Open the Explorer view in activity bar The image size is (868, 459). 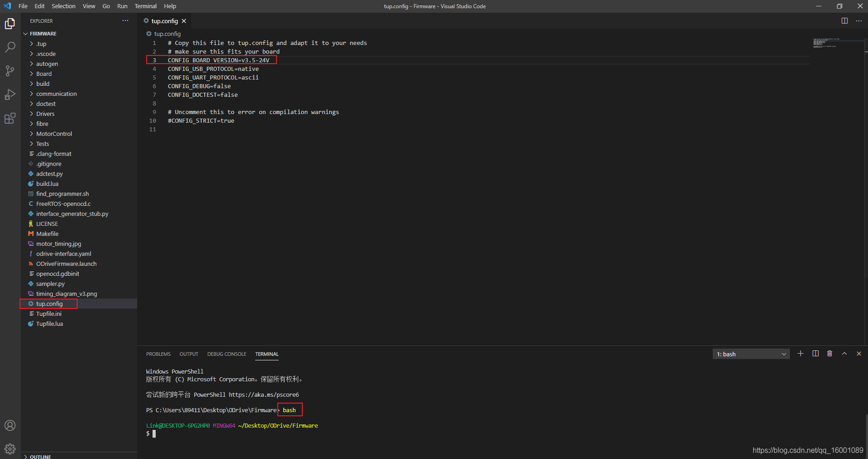click(10, 24)
